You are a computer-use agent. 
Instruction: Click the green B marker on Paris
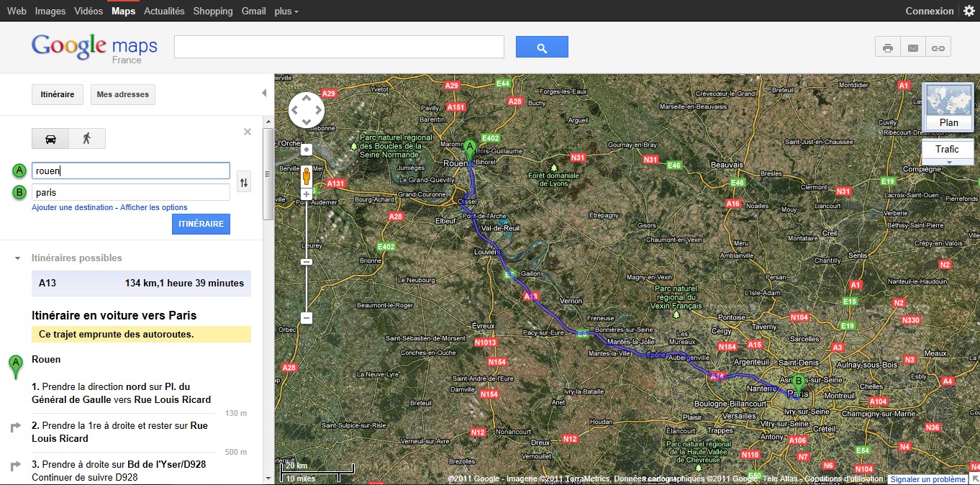(x=798, y=384)
